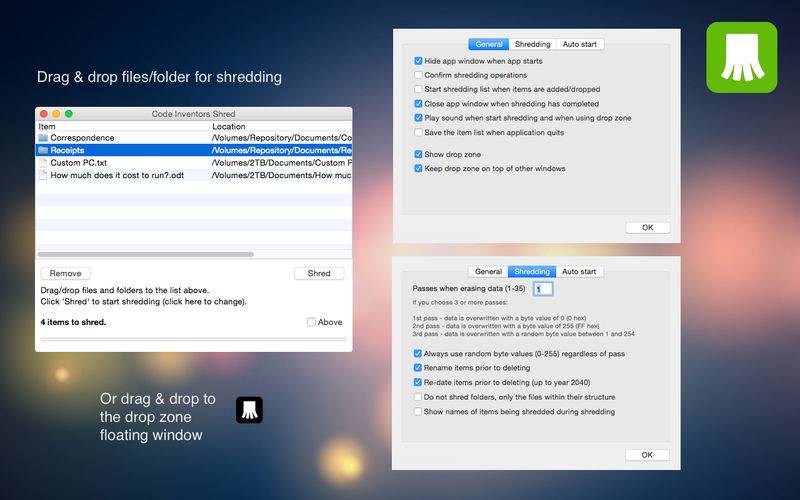This screenshot has height=500, width=800.
Task: Click OK in the General preferences panel
Action: 647,228
